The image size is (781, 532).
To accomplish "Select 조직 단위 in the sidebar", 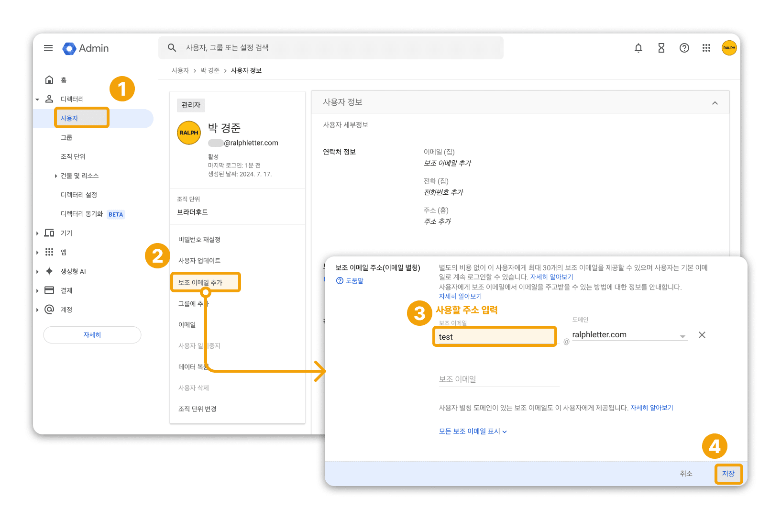I will 73,156.
